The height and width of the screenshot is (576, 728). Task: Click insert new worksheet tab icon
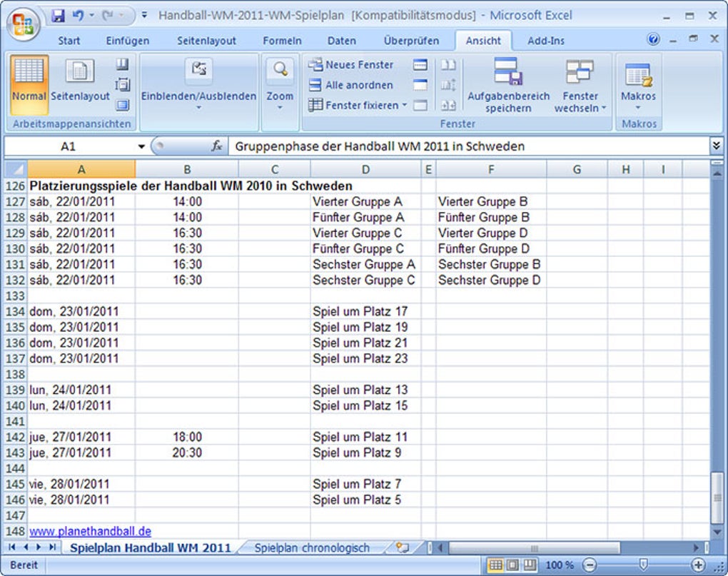[402, 547]
